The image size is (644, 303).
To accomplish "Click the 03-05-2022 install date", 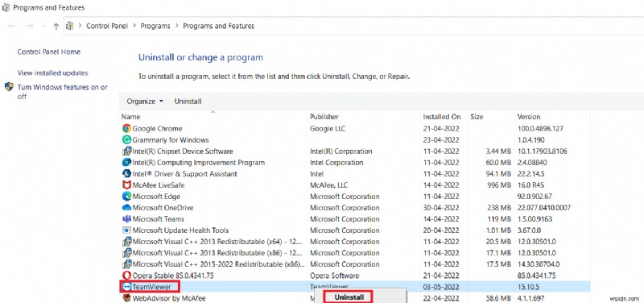I will point(441,287).
